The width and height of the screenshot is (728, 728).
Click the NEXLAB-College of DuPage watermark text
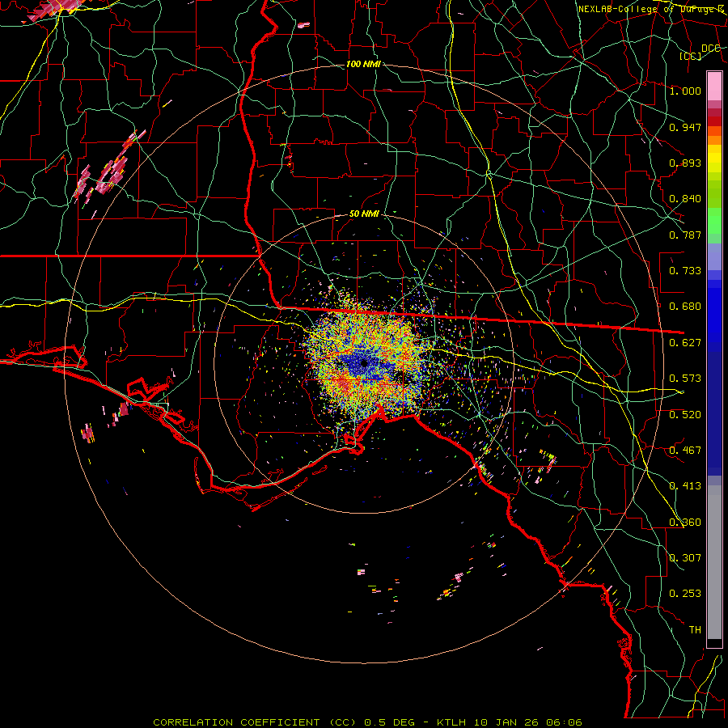650,9
